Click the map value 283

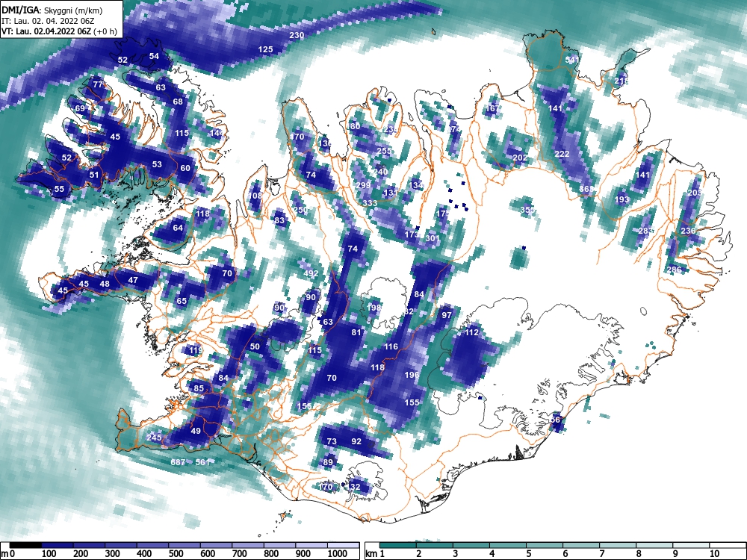coord(645,231)
